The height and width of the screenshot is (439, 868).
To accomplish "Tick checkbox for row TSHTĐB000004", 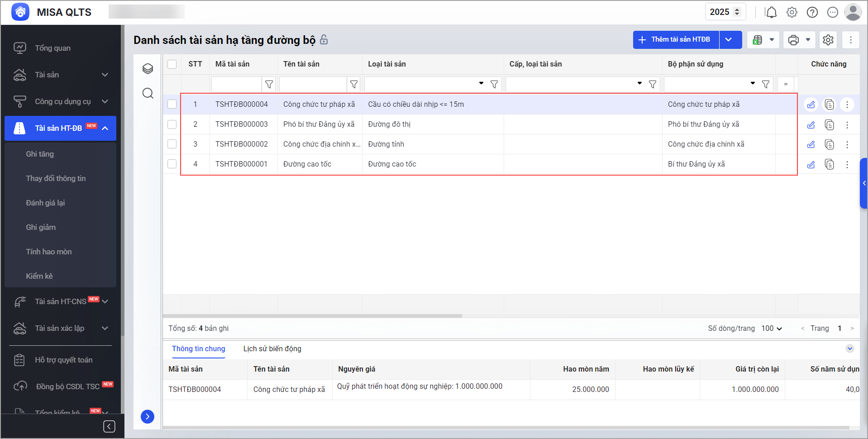I will (172, 104).
